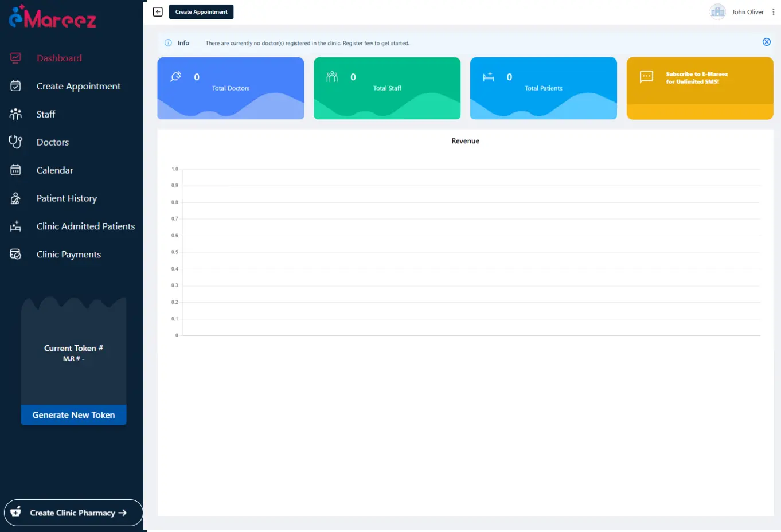Click the Dashboard chart icon in sidebar
Image resolution: width=781 pixels, height=532 pixels.
point(15,58)
